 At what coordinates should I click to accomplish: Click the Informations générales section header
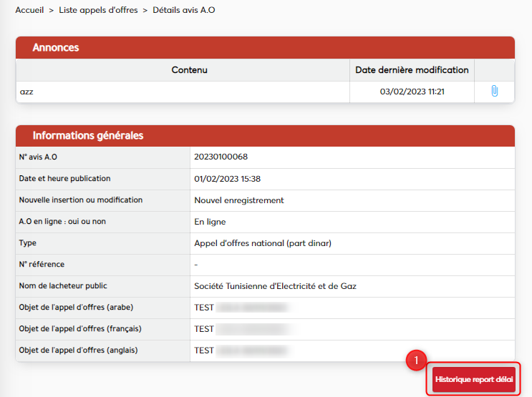tap(88, 135)
